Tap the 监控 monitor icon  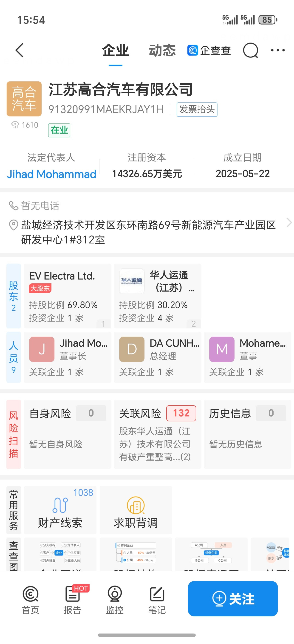[x=115, y=599]
